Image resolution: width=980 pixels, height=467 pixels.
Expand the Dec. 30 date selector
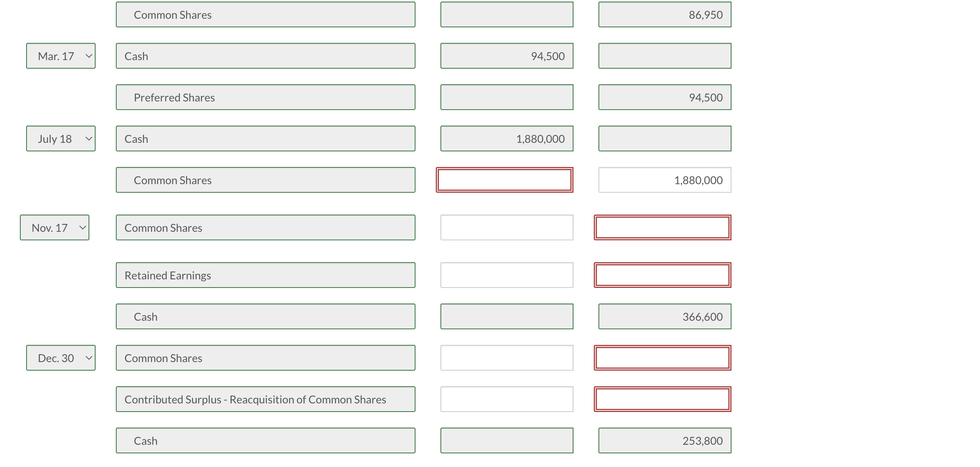click(x=60, y=357)
